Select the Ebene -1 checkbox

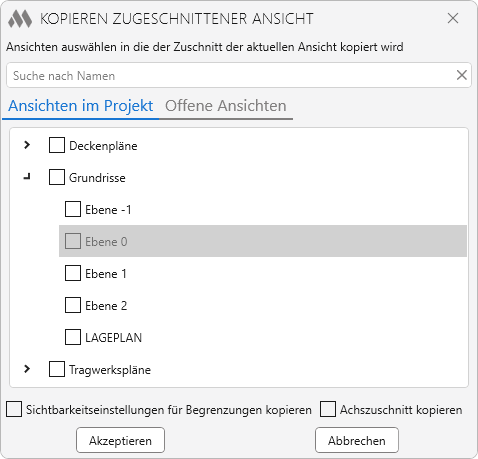(73, 209)
